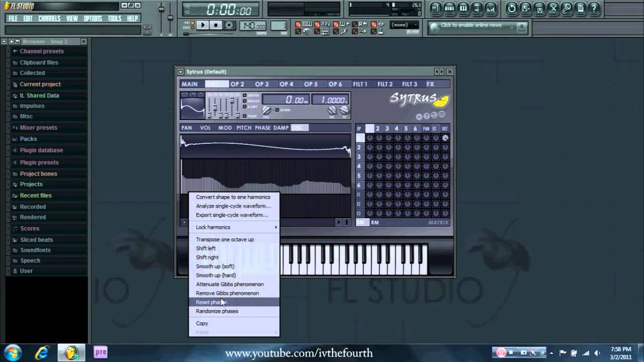
Task: Click the online news bar
Action: (x=478, y=27)
